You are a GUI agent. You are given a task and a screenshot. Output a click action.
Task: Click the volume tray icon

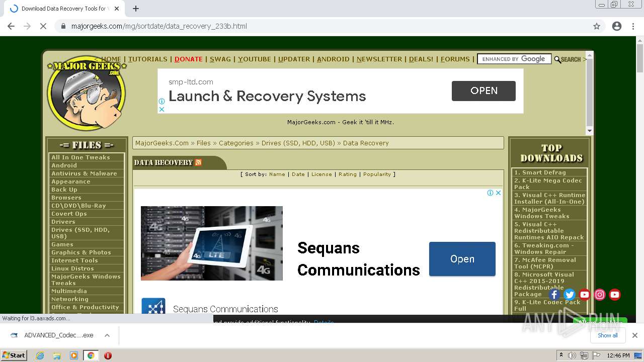pyautogui.click(x=572, y=355)
